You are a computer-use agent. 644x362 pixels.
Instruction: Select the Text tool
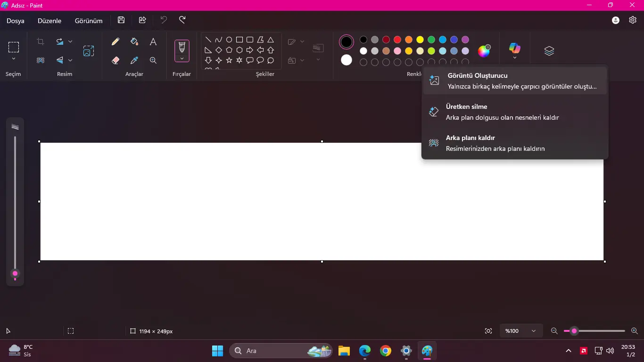tap(153, 41)
